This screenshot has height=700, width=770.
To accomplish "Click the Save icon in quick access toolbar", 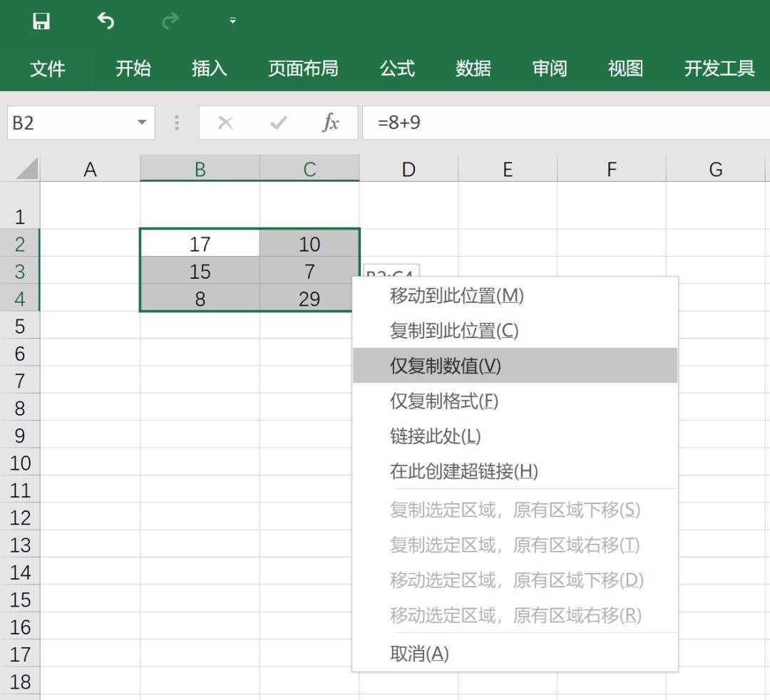I will tap(41, 21).
